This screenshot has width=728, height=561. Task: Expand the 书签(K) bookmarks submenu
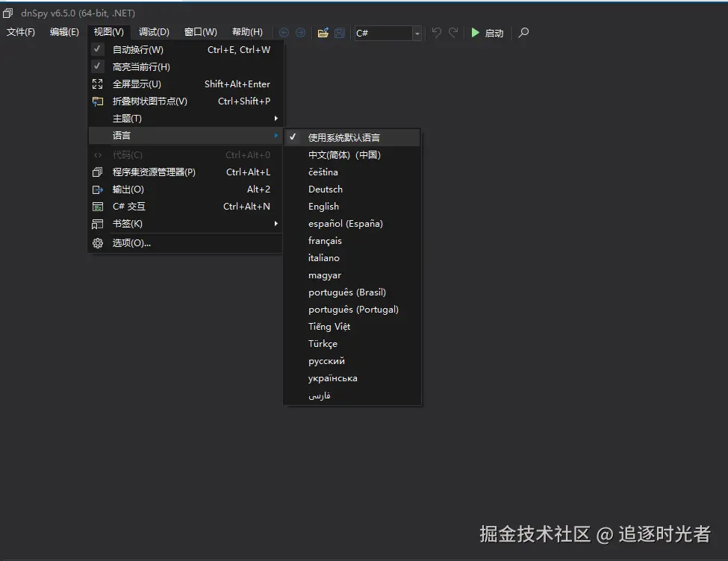(x=185, y=224)
